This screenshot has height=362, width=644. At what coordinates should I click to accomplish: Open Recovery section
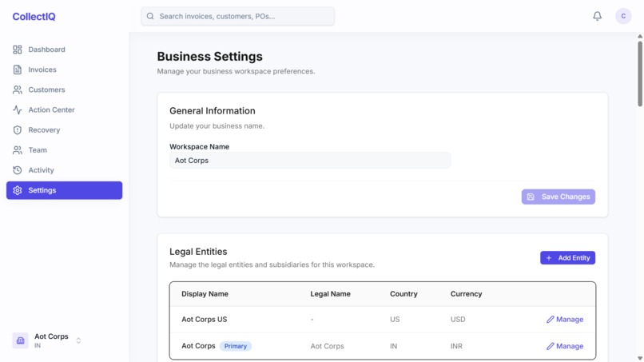click(x=64, y=129)
